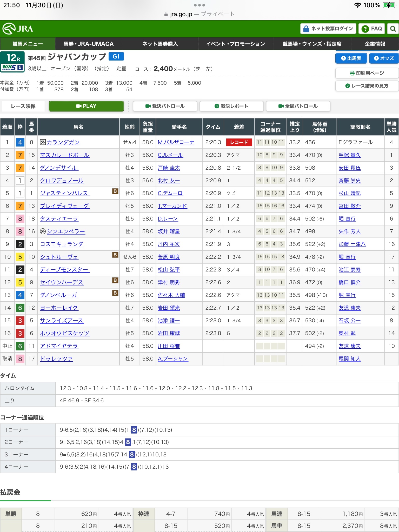
Task: Click jockey link C.ルメール
Action: click(170, 155)
